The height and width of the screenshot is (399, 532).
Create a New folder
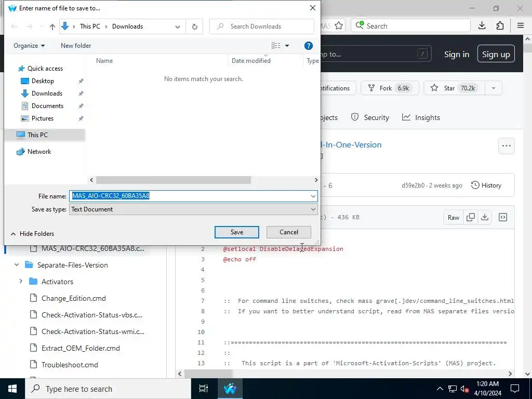[x=76, y=46]
